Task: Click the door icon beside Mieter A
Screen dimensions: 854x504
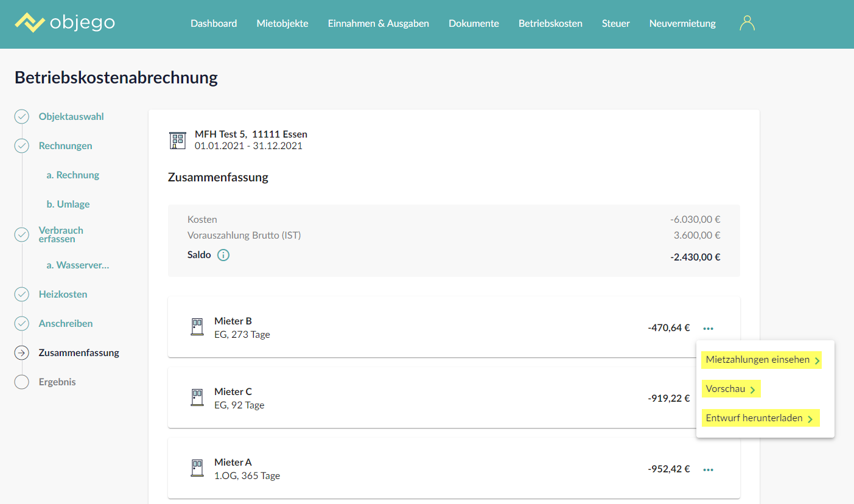Action: [197, 469]
